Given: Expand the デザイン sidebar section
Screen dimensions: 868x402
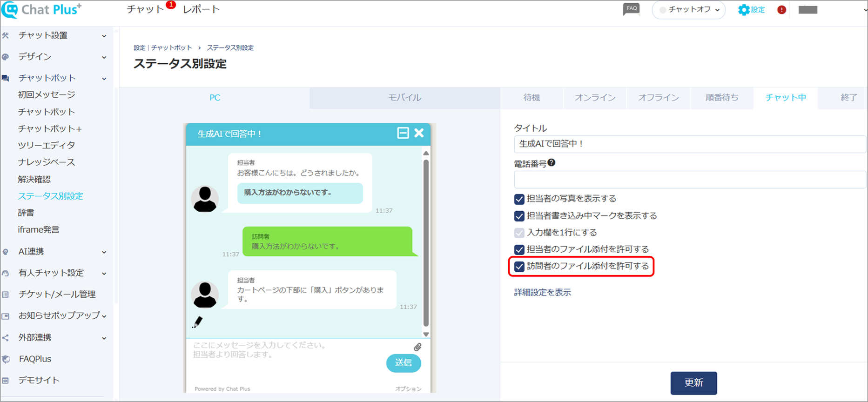Looking at the screenshot, I should coord(104,57).
